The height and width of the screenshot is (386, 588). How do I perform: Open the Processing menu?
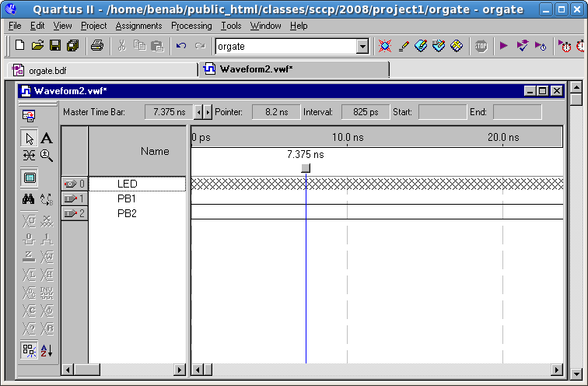(x=191, y=26)
